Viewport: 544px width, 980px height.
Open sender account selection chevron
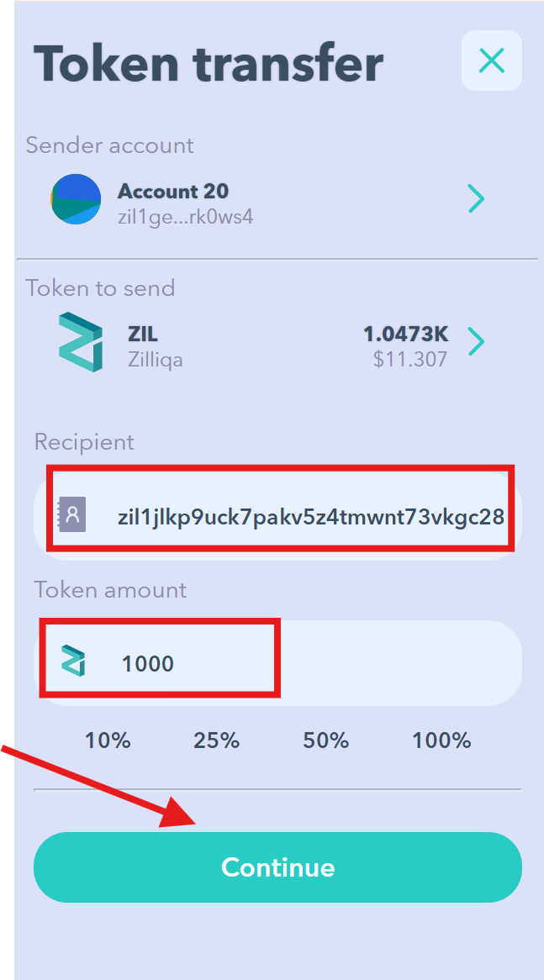[477, 199]
